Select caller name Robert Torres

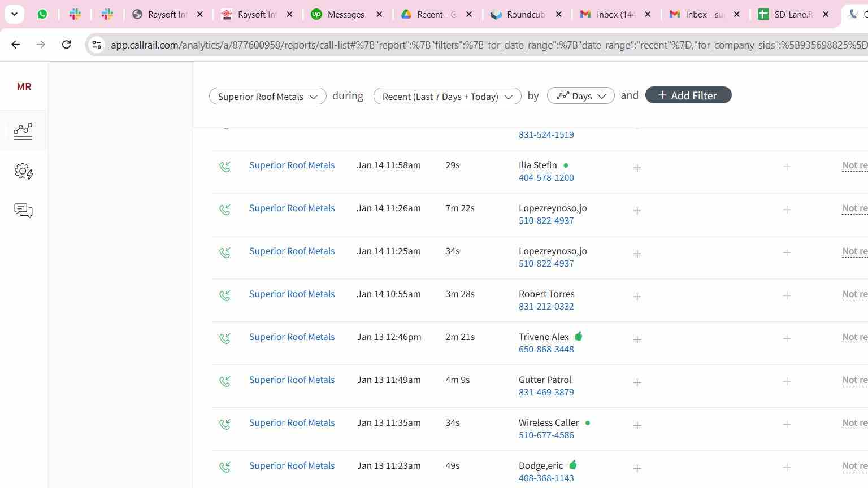[546, 294]
